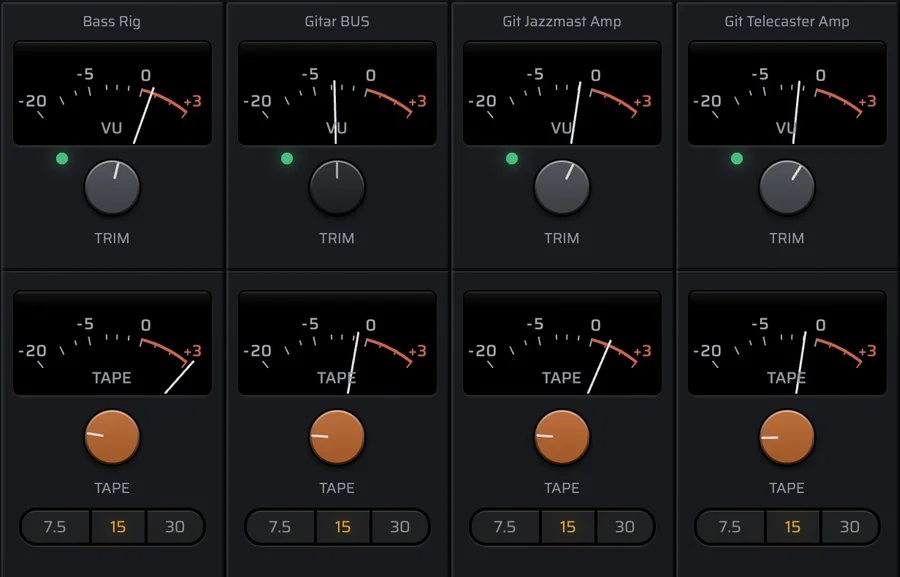Click the Gitar BUS VU meter

[x=338, y=93]
